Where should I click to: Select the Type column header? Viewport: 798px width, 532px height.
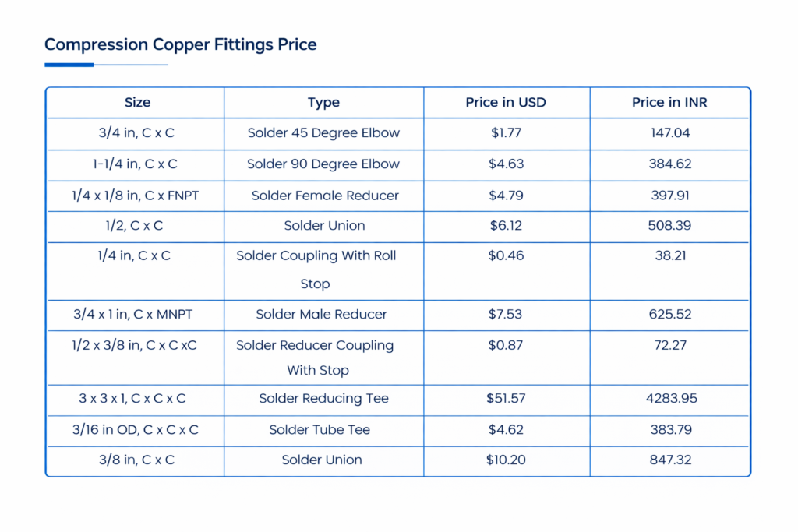point(323,103)
